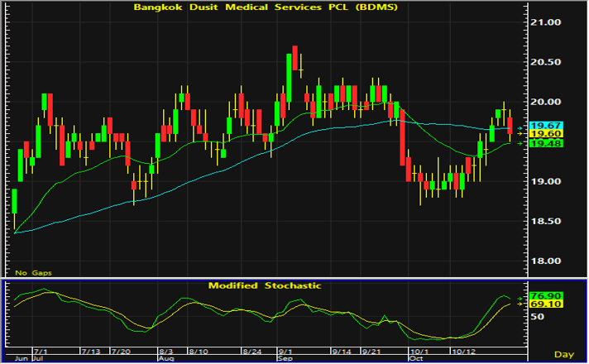Click the 50 level label in stochastic panel

click(537, 317)
